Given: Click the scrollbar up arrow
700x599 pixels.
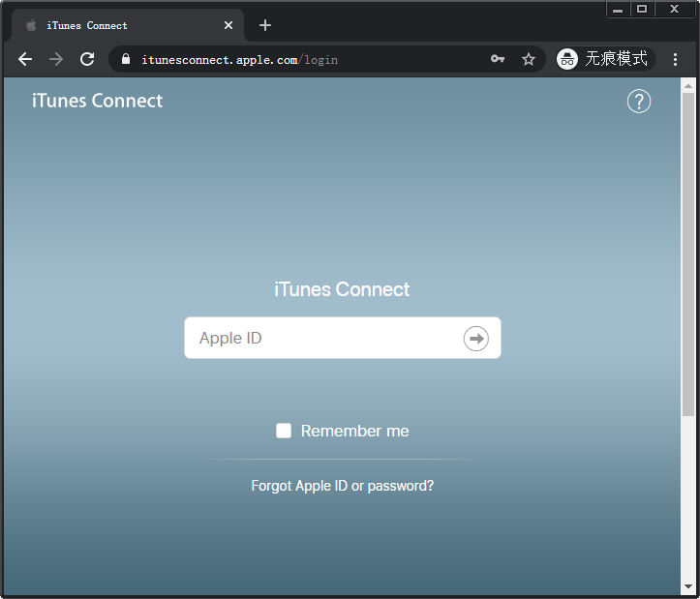Looking at the screenshot, I should (688, 86).
